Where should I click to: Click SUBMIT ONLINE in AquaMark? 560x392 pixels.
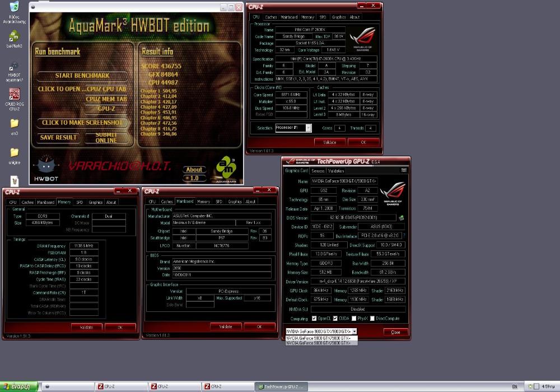pos(106,138)
